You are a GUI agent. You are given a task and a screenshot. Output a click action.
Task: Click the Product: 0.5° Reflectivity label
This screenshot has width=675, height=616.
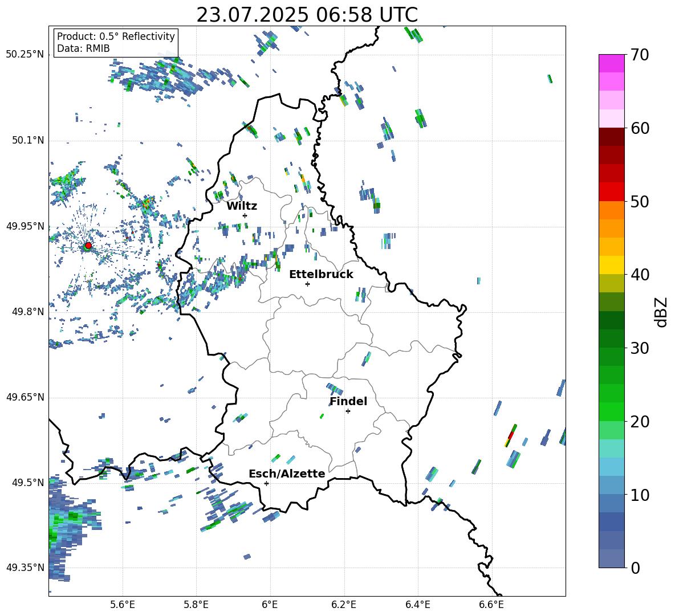coord(116,36)
